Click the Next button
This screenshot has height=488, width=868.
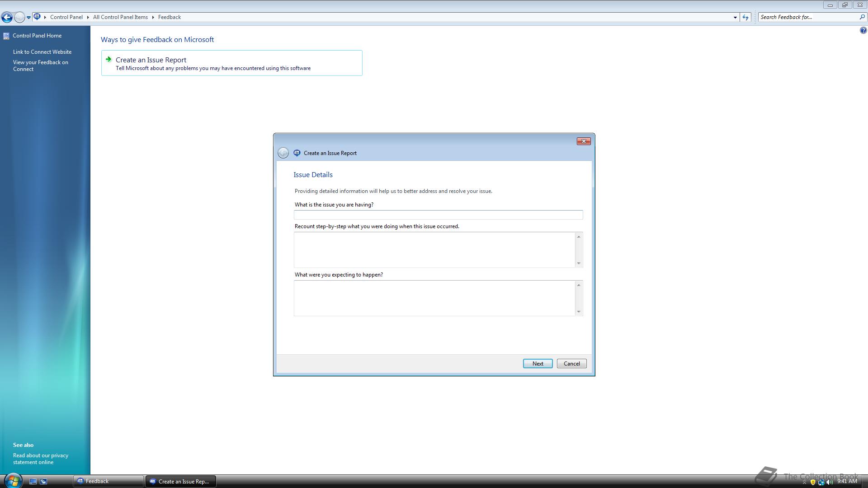coord(538,364)
